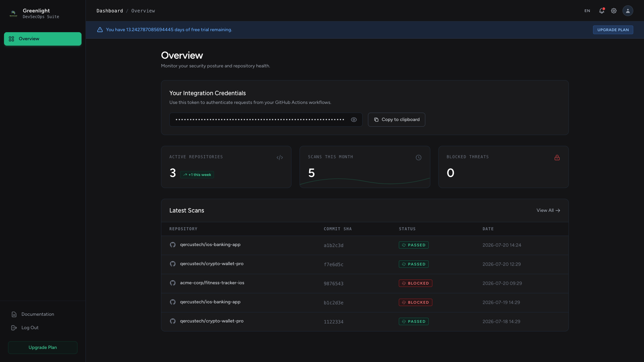Click the code icon in Active Repositories

pyautogui.click(x=280, y=158)
